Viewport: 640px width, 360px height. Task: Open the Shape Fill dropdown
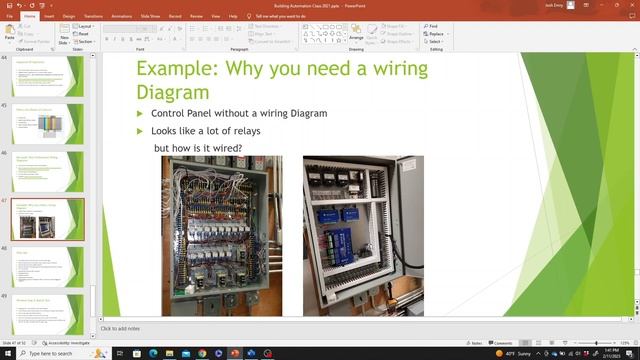click(393, 26)
